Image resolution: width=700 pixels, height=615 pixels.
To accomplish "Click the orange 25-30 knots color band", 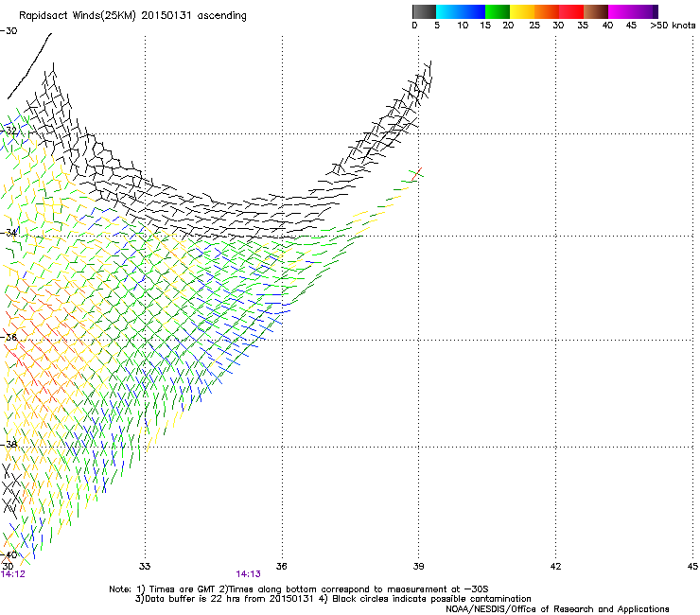I will tap(547, 11).
